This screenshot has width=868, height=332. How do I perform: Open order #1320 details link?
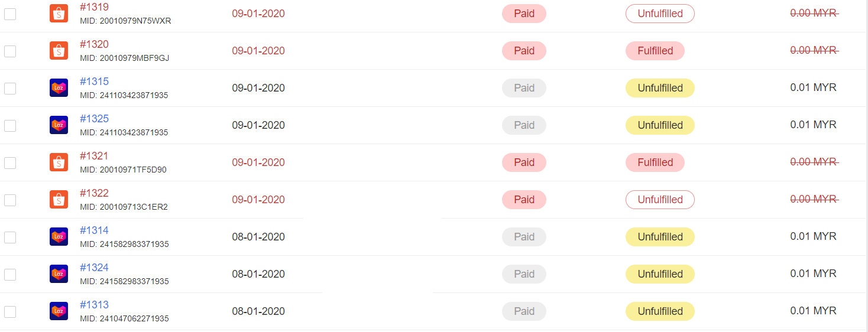95,44
